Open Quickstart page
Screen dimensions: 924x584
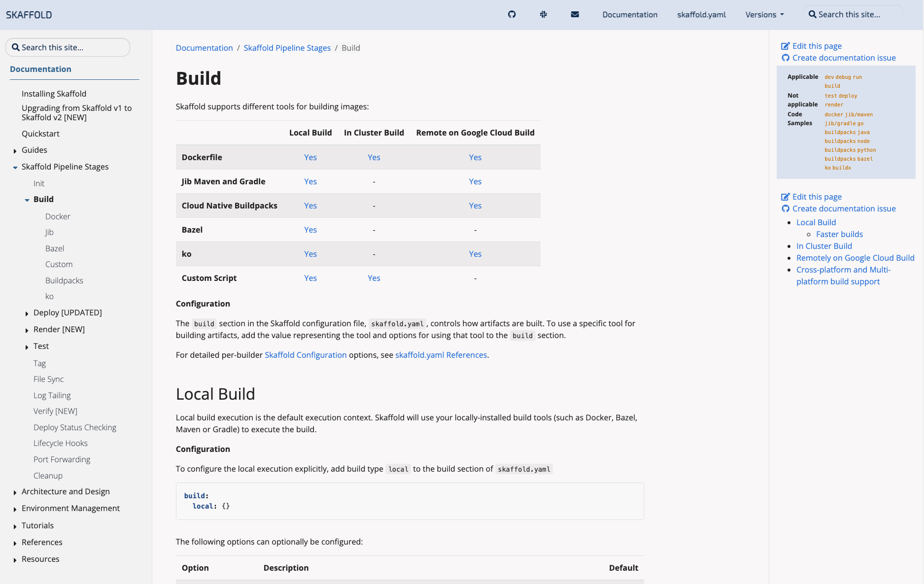click(40, 134)
